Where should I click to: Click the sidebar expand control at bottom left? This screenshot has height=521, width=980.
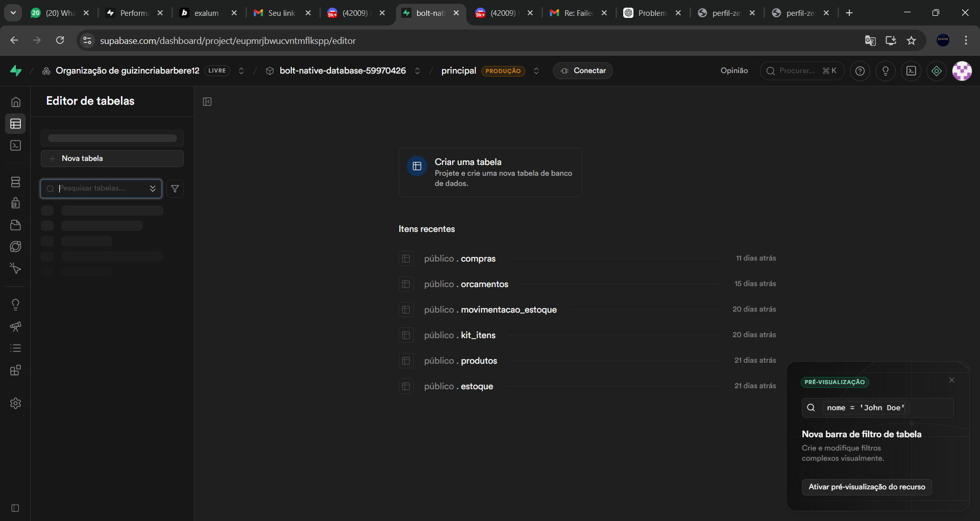[15, 508]
